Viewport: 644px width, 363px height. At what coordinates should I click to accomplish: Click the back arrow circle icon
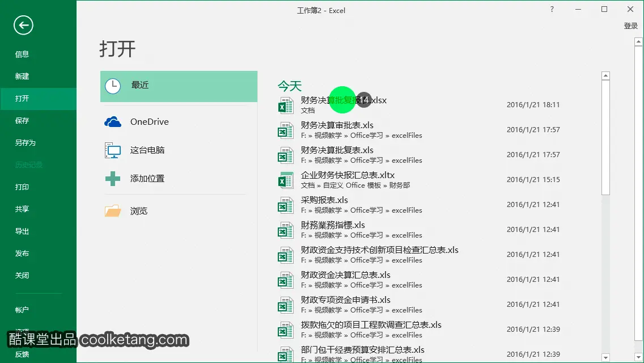pyautogui.click(x=23, y=25)
